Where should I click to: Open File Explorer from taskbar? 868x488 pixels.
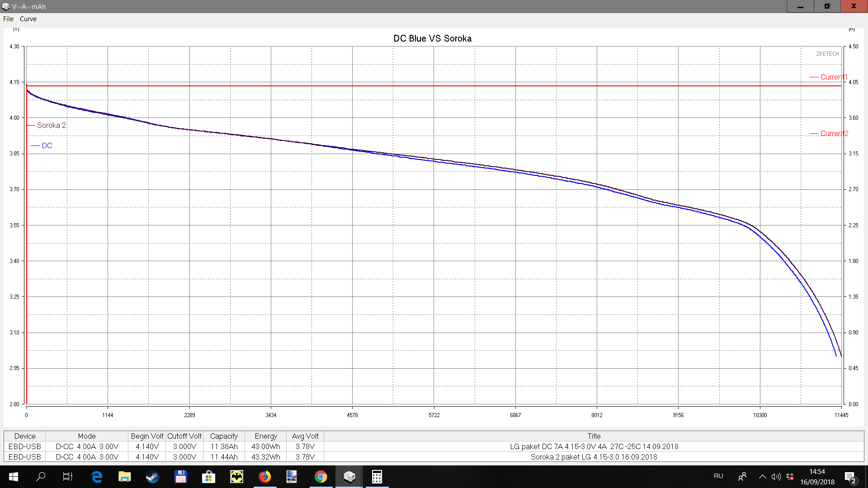point(124,477)
